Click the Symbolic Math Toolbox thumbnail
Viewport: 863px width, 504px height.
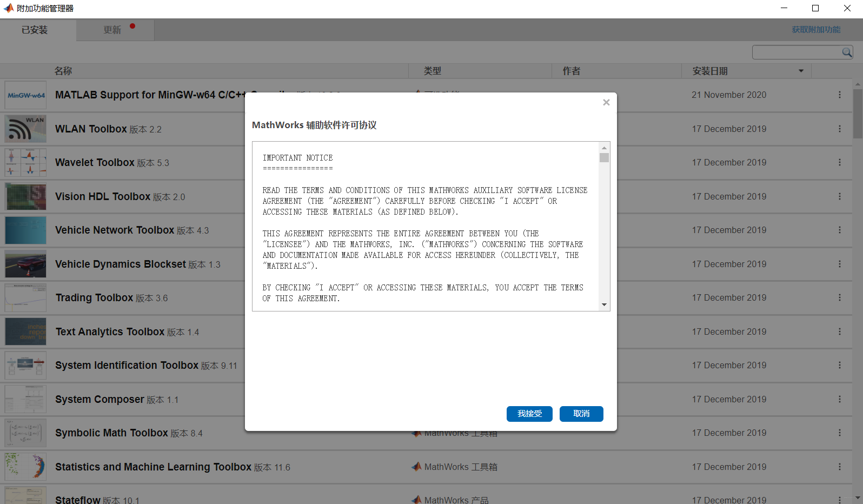[25, 433]
